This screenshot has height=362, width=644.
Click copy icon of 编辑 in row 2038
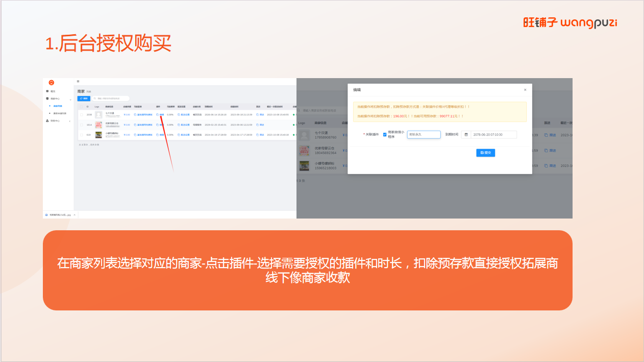click(157, 115)
